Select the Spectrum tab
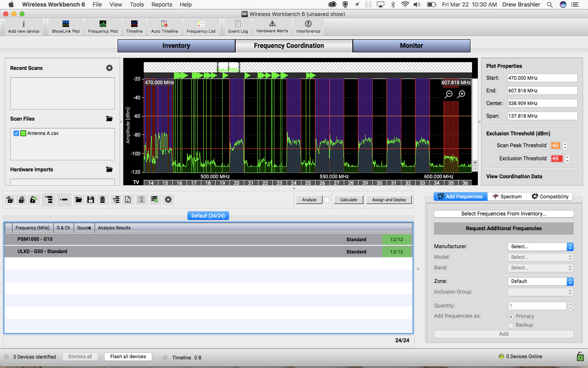Viewport: 588px width, 368px height. click(x=507, y=197)
